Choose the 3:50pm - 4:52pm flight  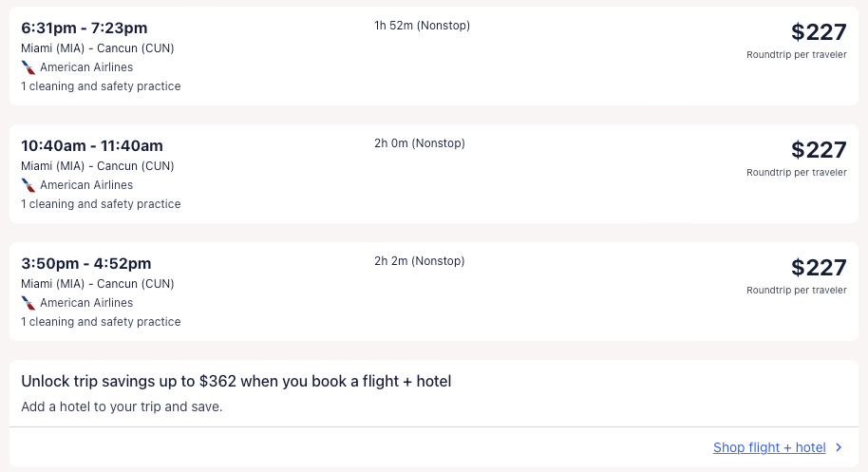[86, 264]
